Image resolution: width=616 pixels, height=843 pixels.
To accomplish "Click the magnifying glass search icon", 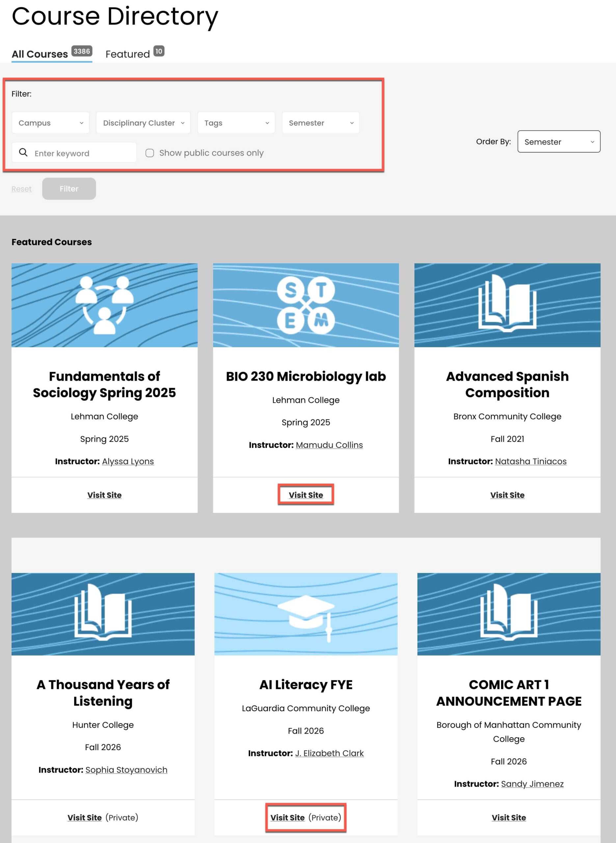I will pos(23,152).
